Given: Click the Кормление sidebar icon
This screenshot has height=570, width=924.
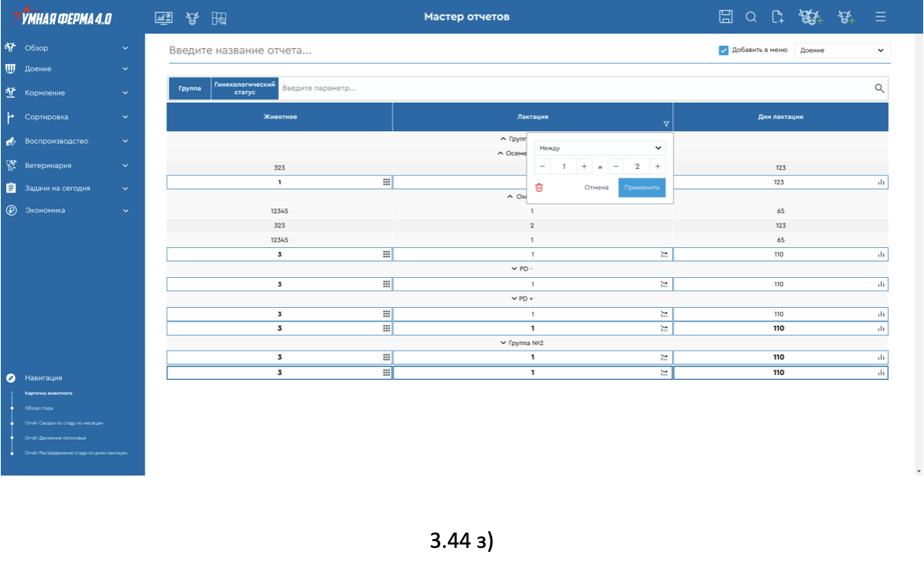Looking at the screenshot, I should coord(10,92).
